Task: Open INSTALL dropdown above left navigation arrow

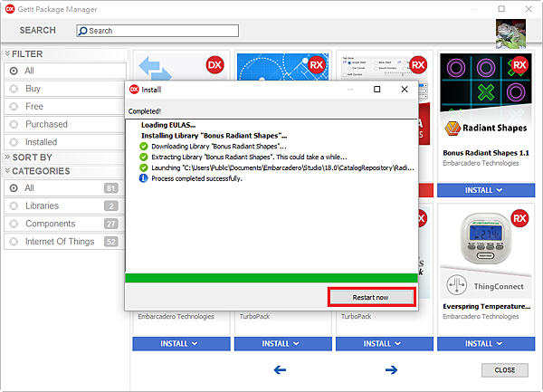Action: pyautogui.click(x=283, y=343)
